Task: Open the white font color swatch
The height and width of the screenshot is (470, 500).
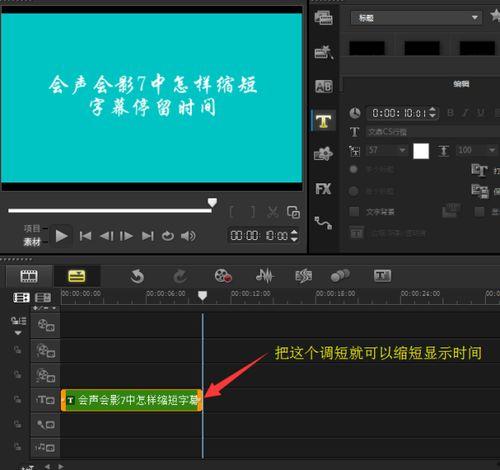Action: (x=421, y=151)
